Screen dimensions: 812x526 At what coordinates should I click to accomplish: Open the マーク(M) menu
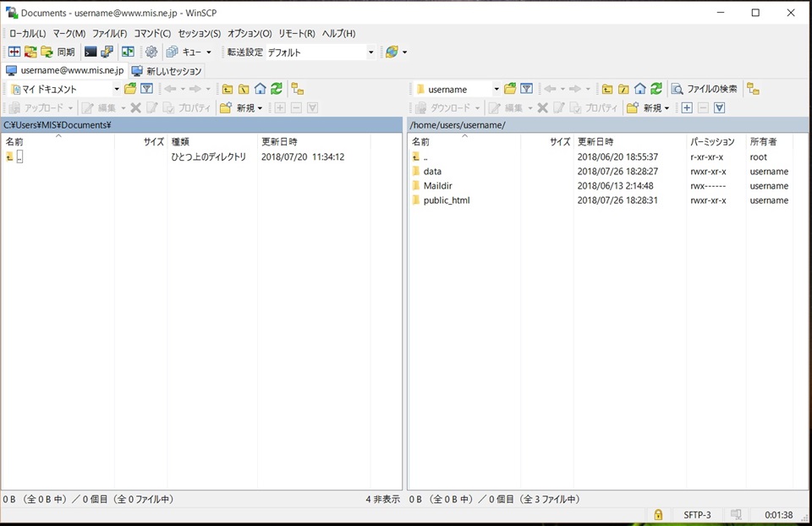[x=69, y=33]
